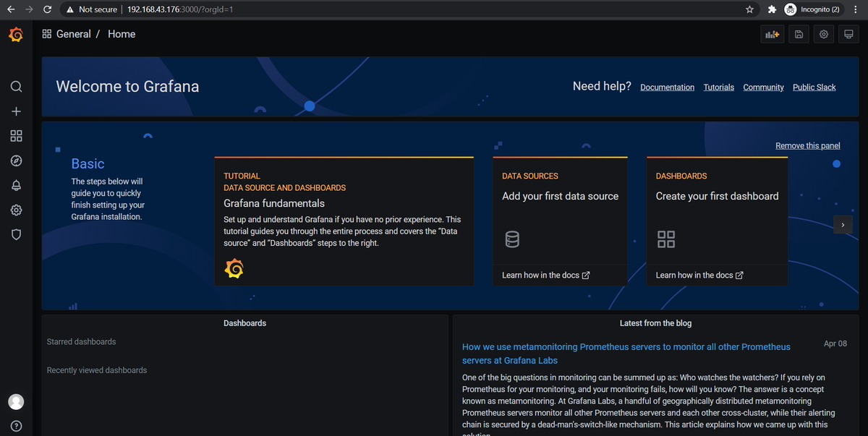Open Explore using the compass icon
The width and height of the screenshot is (868, 436).
click(16, 161)
